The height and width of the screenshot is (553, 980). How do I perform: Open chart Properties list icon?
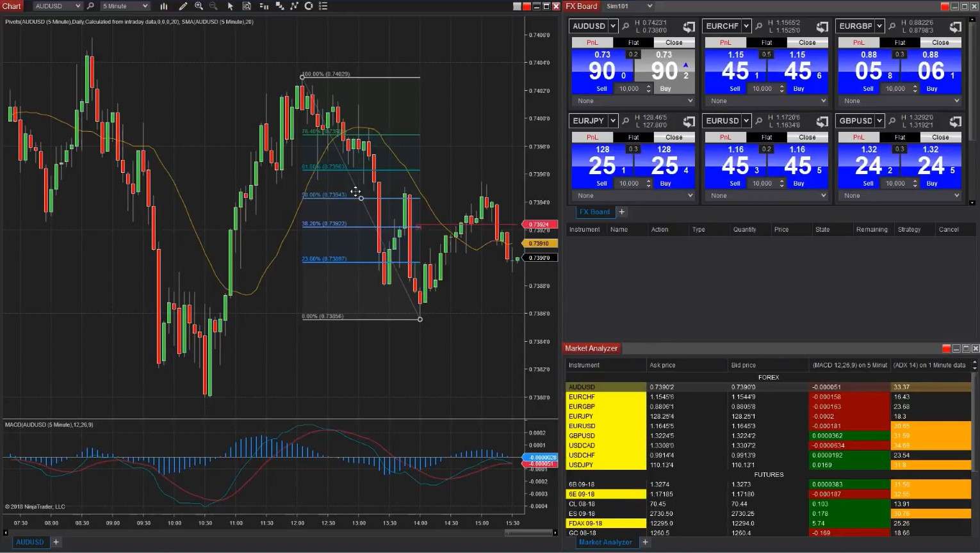click(x=323, y=6)
